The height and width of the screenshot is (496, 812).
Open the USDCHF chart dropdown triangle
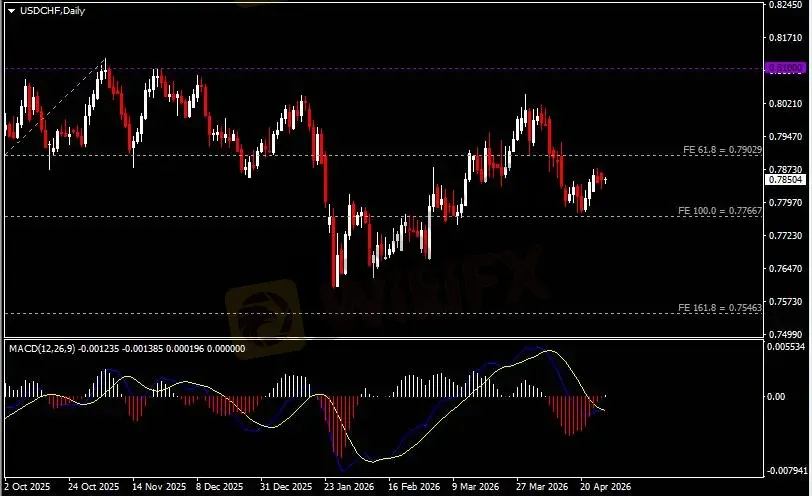11,11
